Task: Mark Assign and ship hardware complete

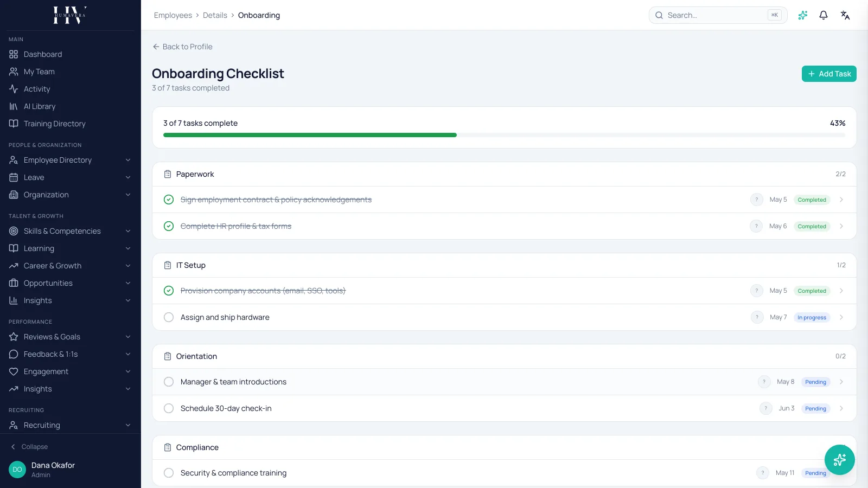Action: click(x=169, y=317)
